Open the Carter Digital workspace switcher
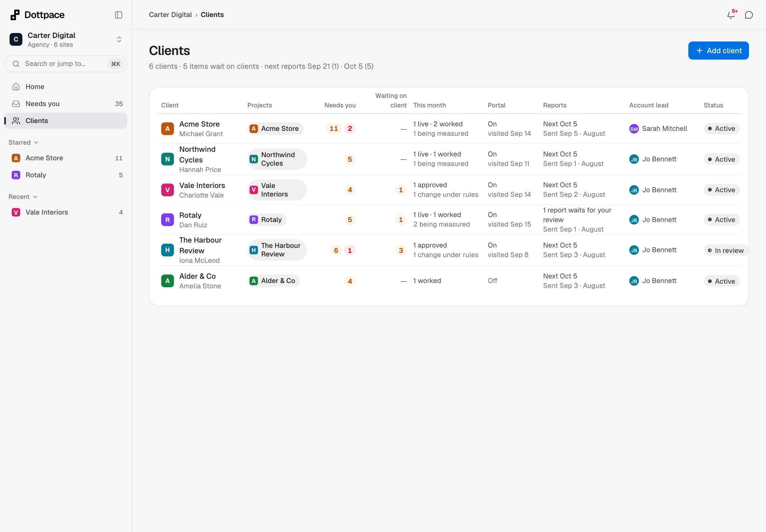 point(66,39)
